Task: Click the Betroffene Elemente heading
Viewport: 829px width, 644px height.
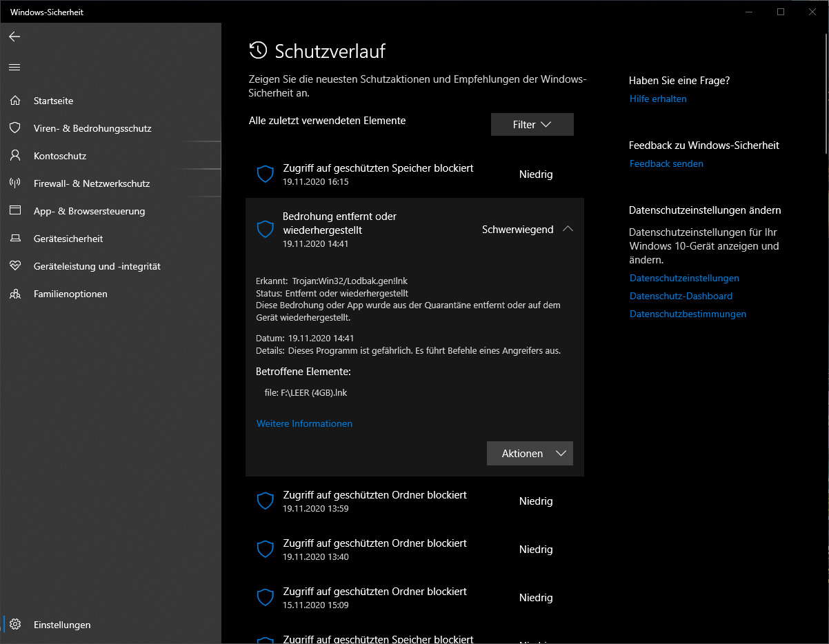Action: tap(303, 372)
